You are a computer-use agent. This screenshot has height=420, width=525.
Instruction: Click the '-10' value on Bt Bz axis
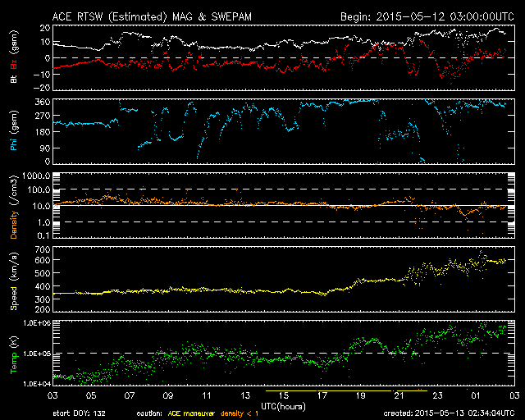41,75
